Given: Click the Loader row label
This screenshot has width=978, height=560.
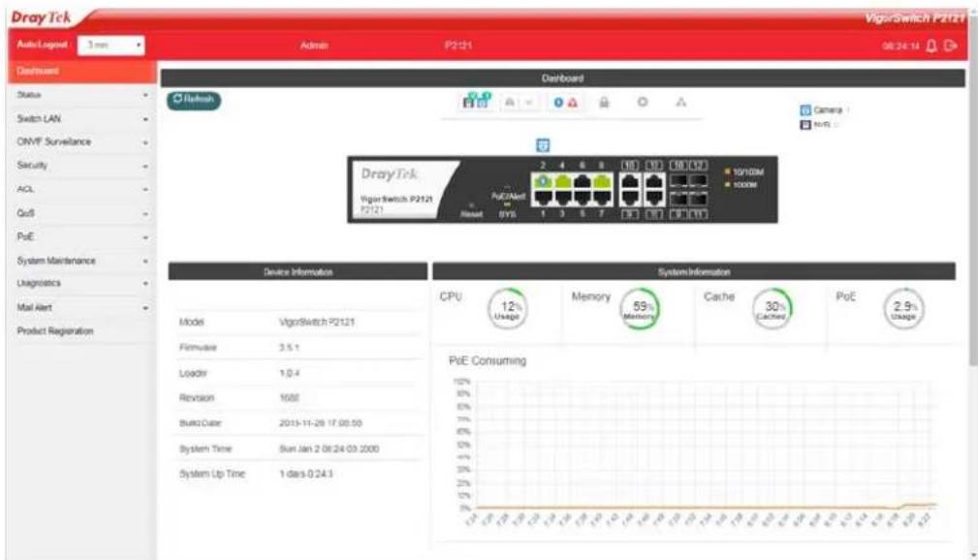Looking at the screenshot, I should point(193,373).
